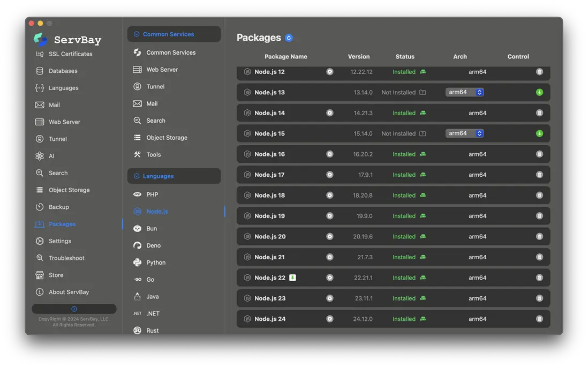Screen dimensions: 588x368
Task: Open the gear settings for Node.js 20
Action: click(330, 237)
